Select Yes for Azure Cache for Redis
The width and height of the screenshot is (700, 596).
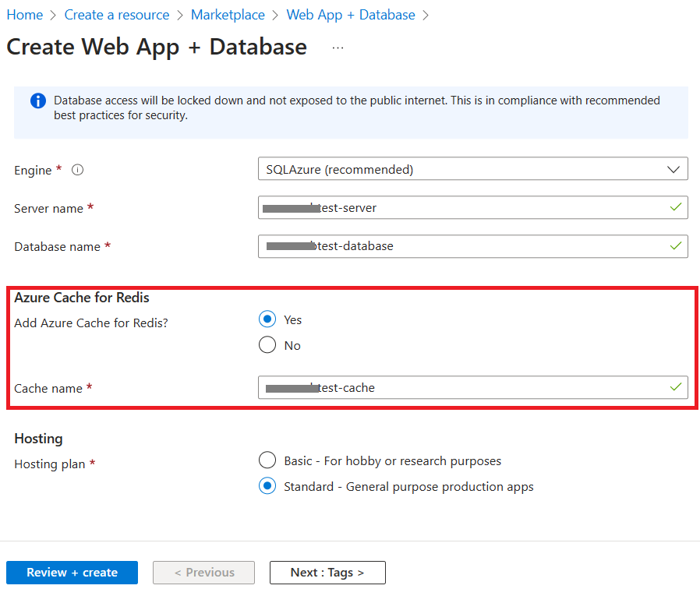(x=267, y=319)
